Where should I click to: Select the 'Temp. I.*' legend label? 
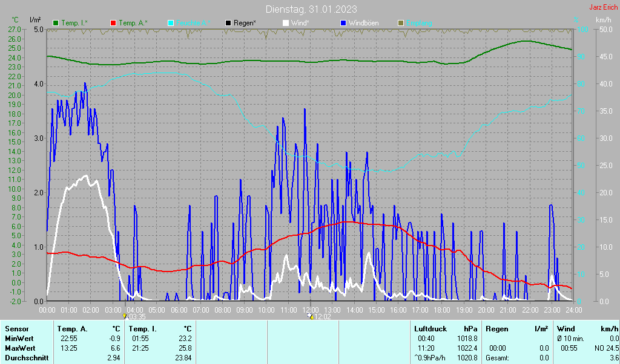point(74,24)
